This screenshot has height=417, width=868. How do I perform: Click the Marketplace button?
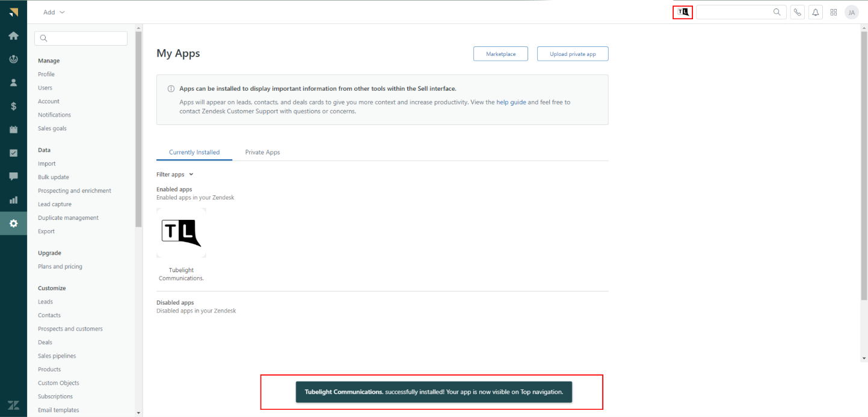coord(500,54)
